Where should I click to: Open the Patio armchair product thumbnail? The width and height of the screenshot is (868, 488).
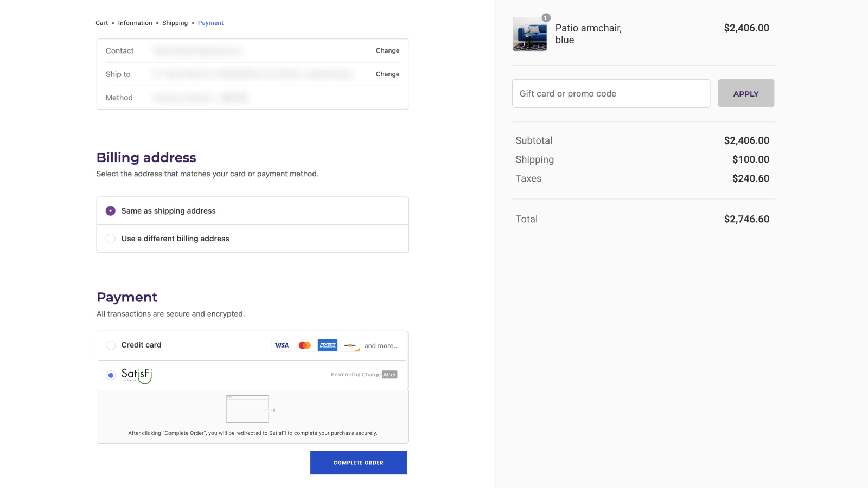(530, 34)
